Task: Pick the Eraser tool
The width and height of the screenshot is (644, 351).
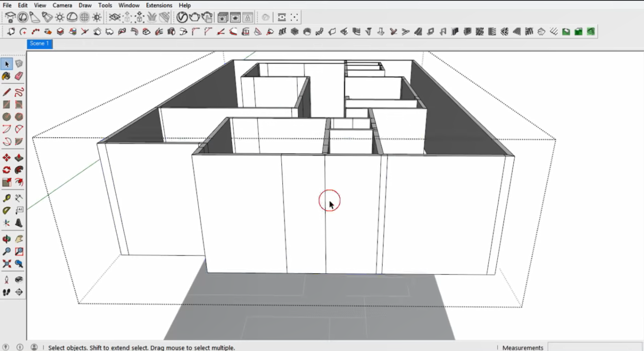Action: pyautogui.click(x=19, y=76)
